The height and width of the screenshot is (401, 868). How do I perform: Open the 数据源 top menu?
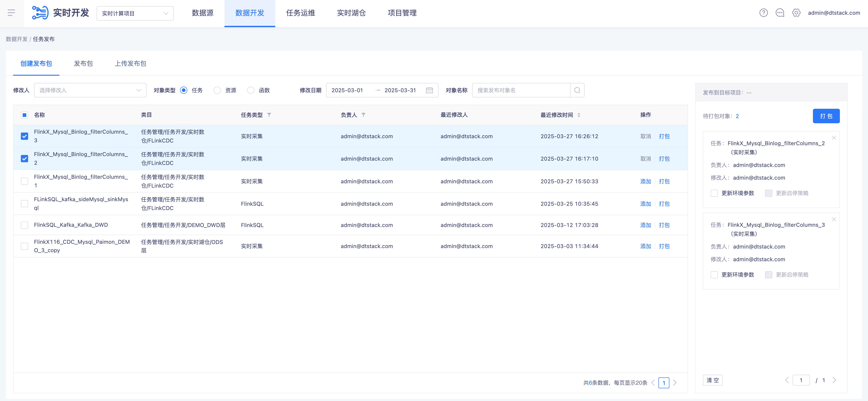tap(202, 13)
